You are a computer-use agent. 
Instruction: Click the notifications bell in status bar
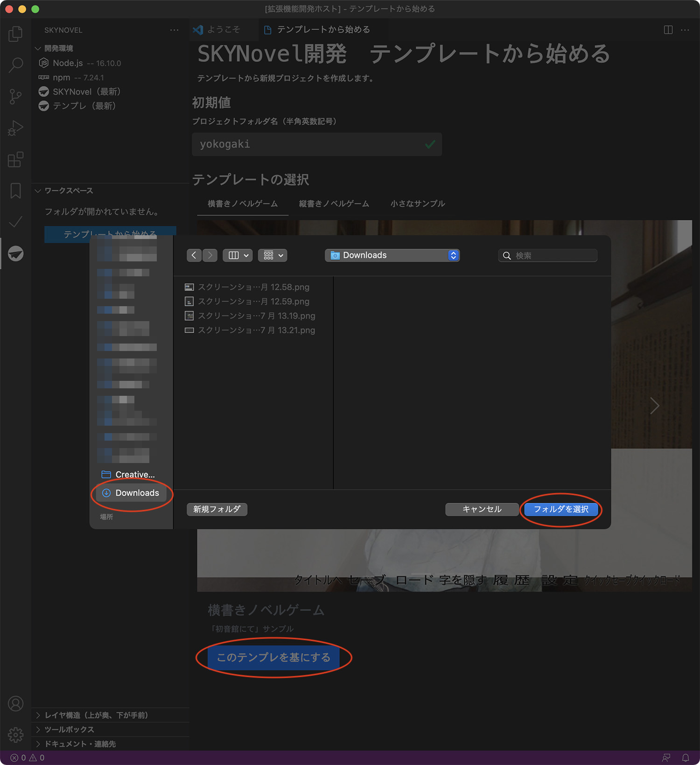click(x=685, y=758)
